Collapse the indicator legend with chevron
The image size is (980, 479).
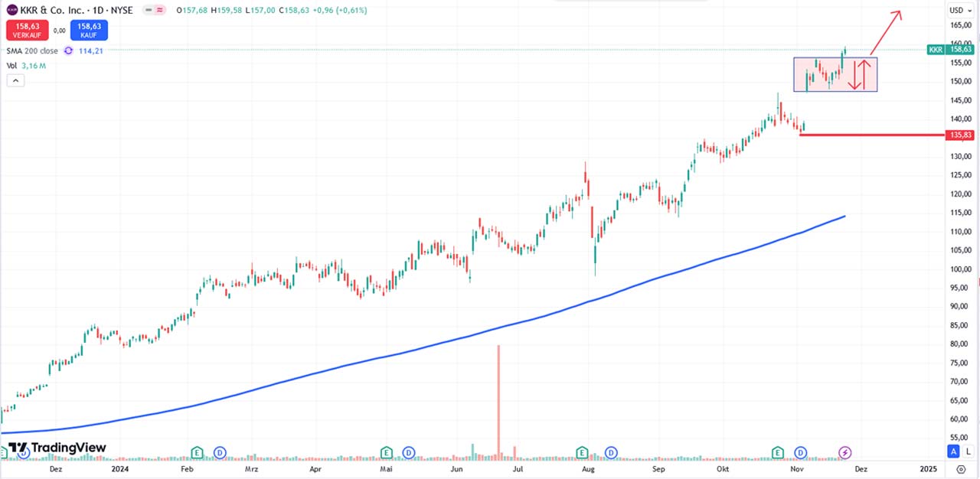point(15,80)
